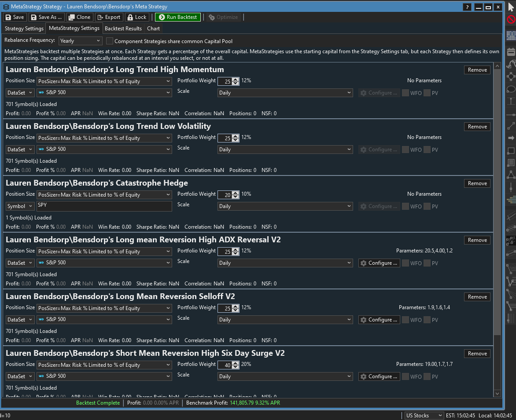The width and height of the screenshot is (516, 420).
Task: Switch to the MetaStrategy Settings tab
Action: [x=74, y=28]
